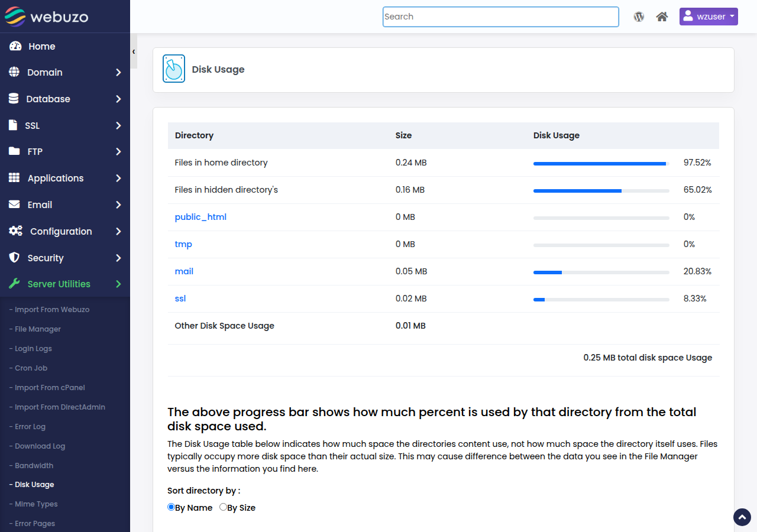Select the By Size sort option

(223, 507)
